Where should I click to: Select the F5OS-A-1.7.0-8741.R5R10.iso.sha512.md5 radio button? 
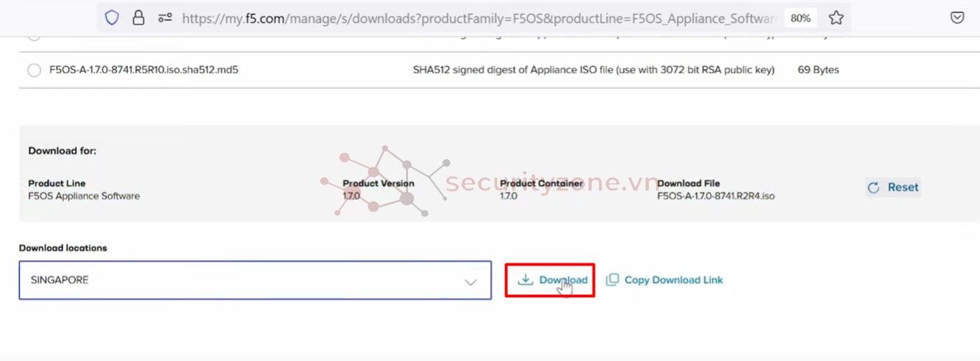tap(34, 70)
